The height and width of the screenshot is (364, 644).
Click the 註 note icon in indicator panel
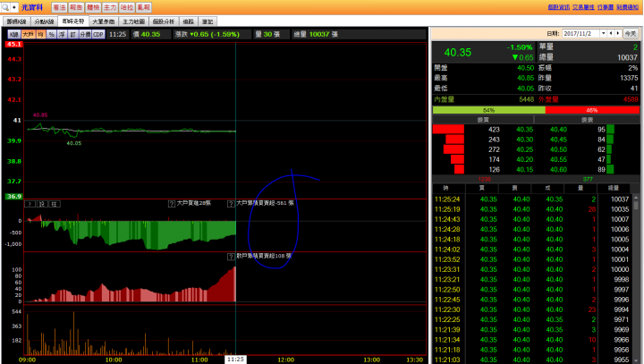(55, 204)
